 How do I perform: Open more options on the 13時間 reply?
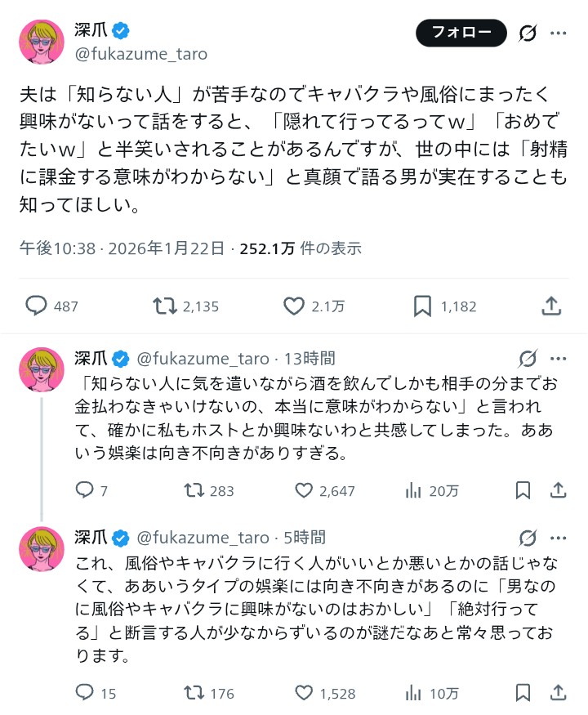point(559,358)
